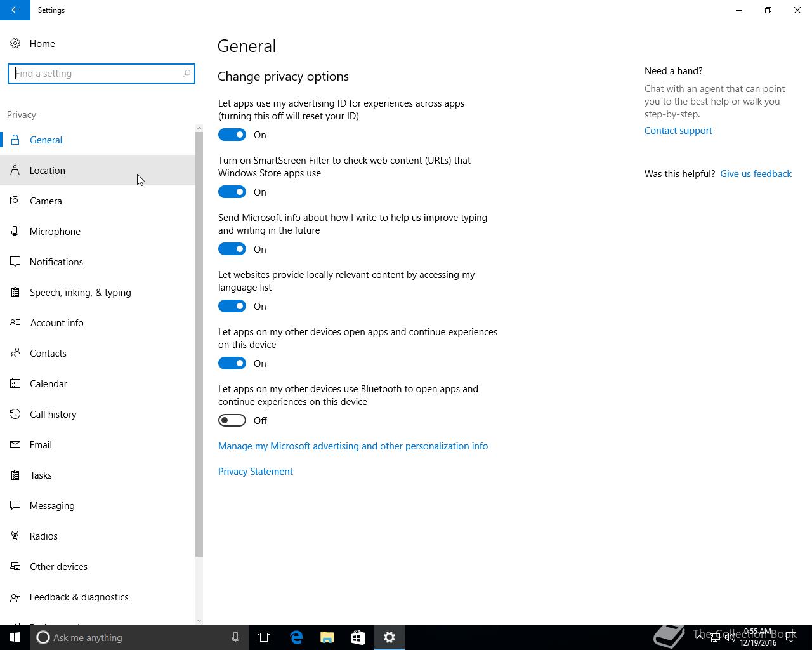Viewport: 812px width, 650px height.
Task: Enable Bluetooth app continuation toggle
Action: pyautogui.click(x=232, y=420)
